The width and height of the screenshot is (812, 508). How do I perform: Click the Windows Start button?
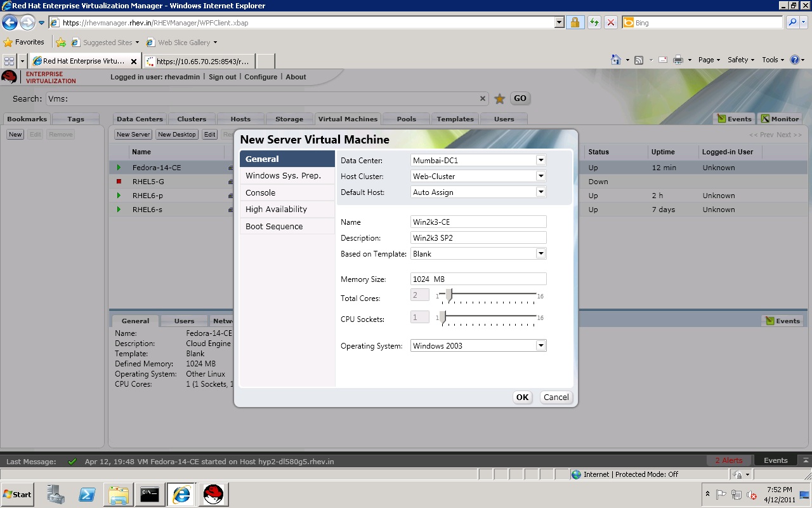point(18,494)
